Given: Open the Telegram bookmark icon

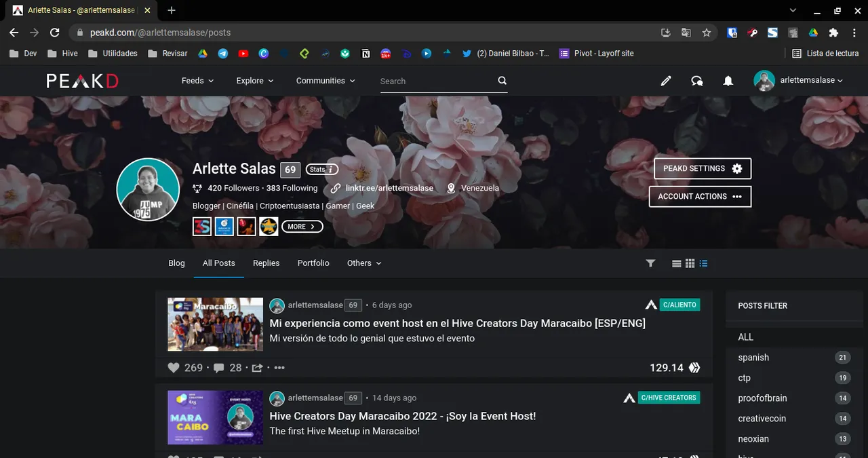Looking at the screenshot, I should (222, 54).
